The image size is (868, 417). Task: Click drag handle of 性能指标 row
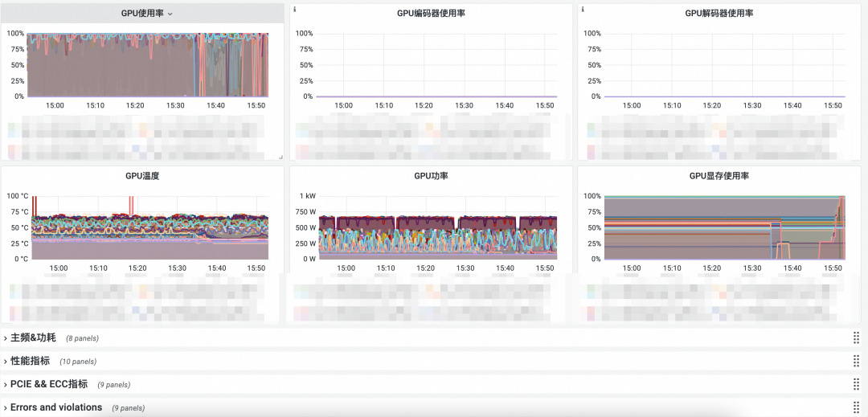click(x=856, y=362)
